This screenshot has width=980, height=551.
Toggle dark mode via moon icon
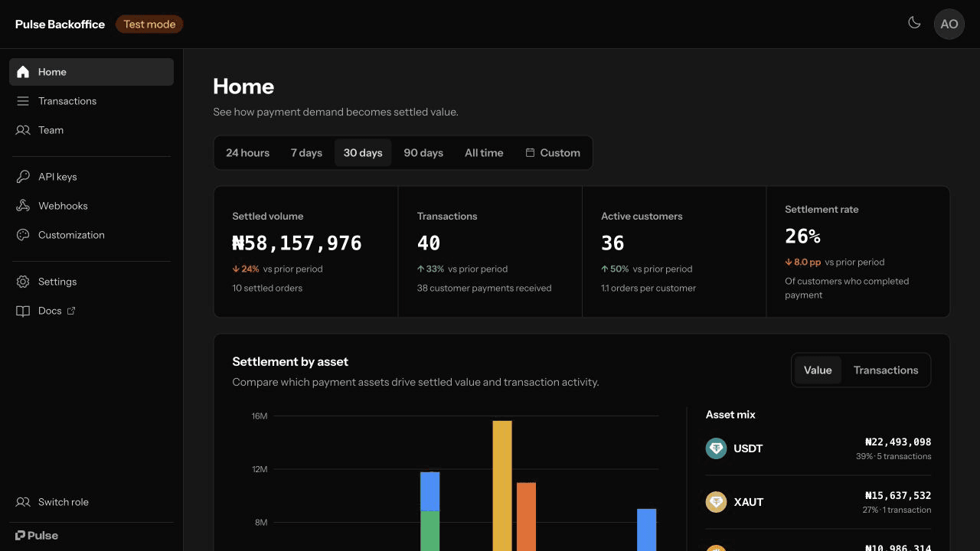coord(914,23)
